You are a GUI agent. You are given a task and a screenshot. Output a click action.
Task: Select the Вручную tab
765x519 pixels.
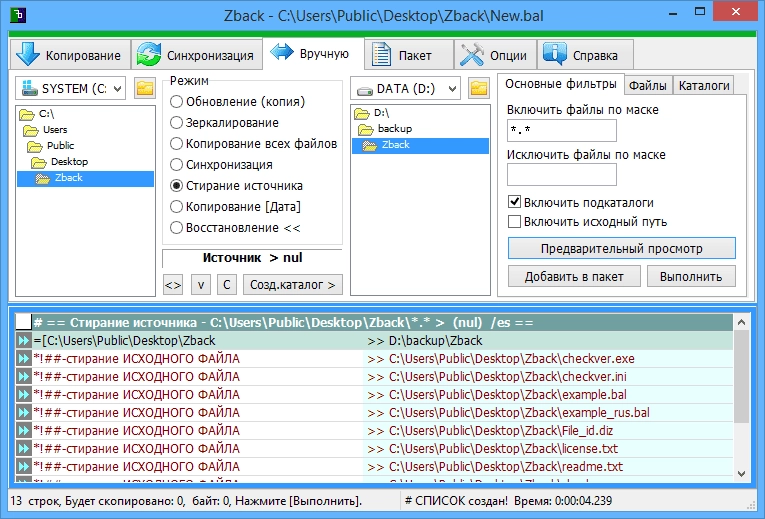coord(313,53)
